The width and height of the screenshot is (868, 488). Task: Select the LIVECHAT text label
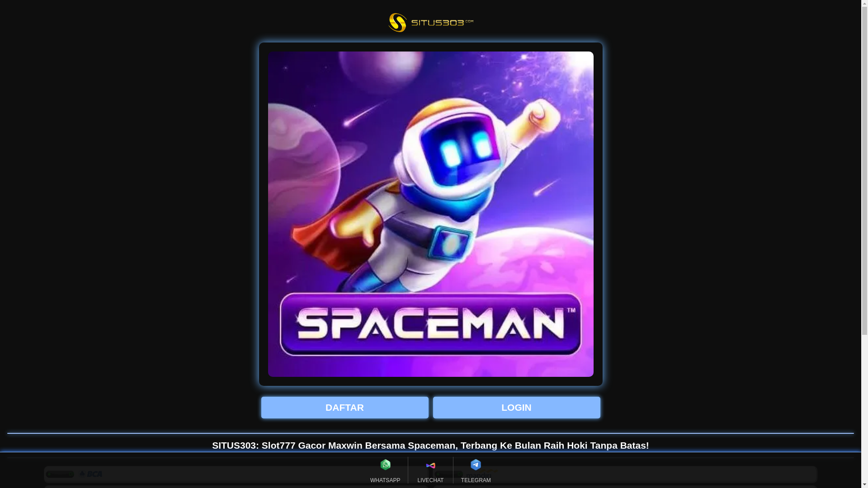pos(430,480)
